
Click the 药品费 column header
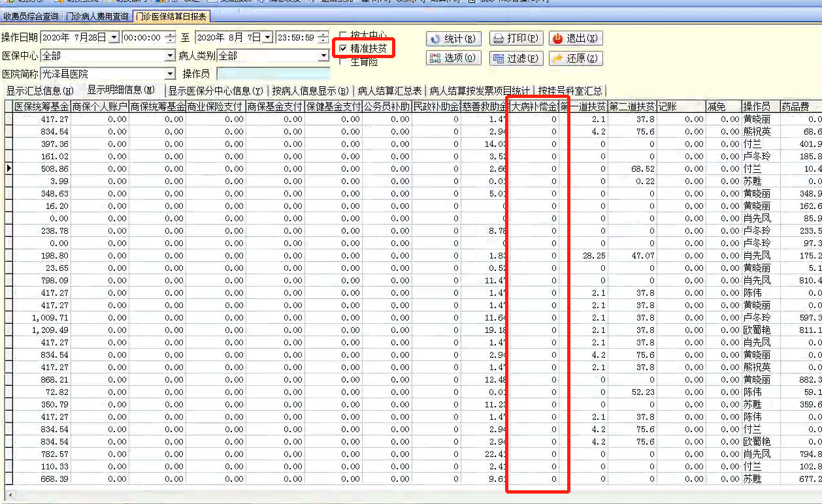[801, 106]
